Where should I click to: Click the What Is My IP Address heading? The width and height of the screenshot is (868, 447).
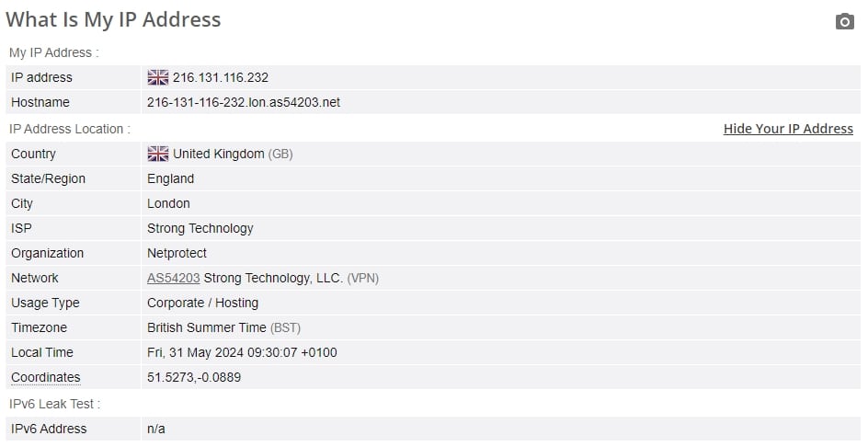click(x=113, y=20)
